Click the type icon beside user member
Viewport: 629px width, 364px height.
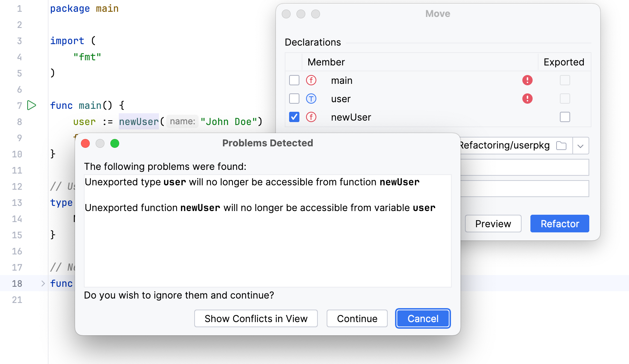click(311, 99)
